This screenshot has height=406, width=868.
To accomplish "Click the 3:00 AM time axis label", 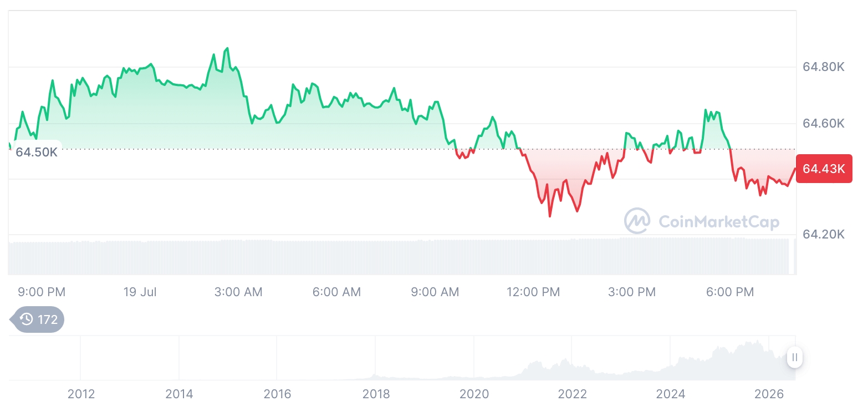I will point(238,292).
